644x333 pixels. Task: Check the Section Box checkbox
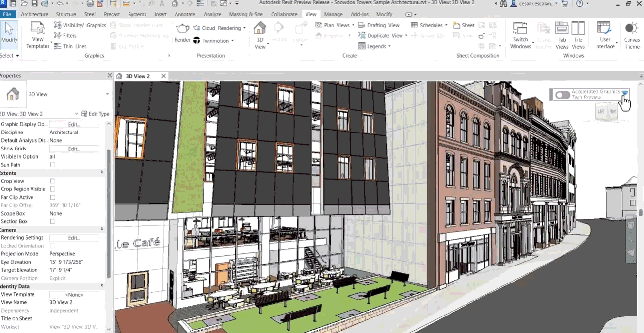tap(53, 221)
